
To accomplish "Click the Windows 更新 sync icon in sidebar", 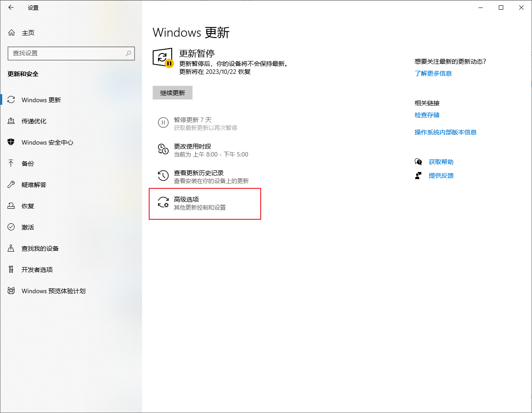I will point(12,100).
